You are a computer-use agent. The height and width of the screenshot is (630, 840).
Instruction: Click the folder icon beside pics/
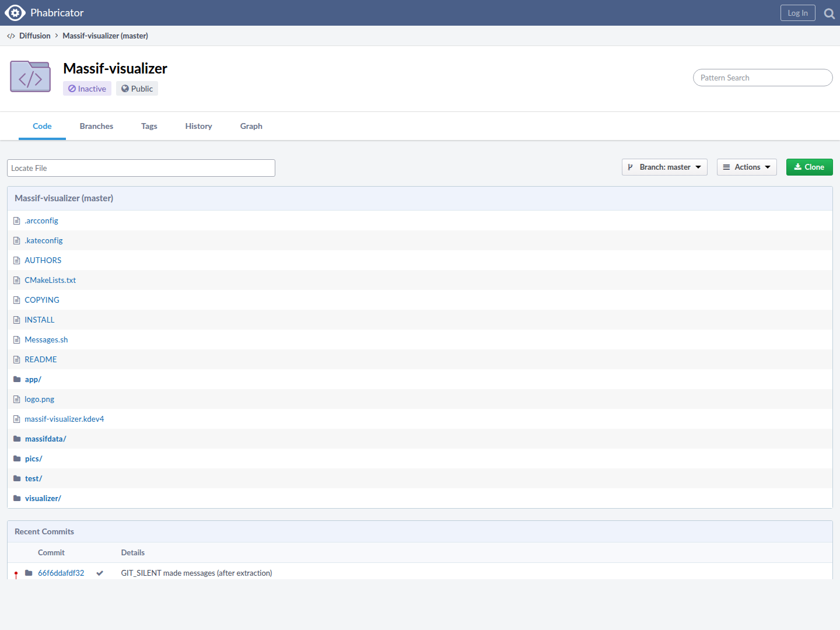tap(17, 459)
